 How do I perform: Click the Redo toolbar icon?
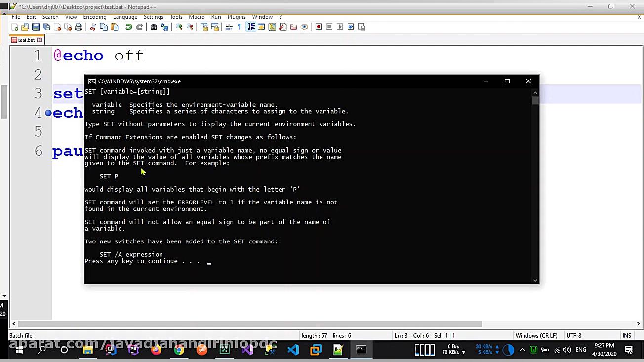(x=140, y=27)
